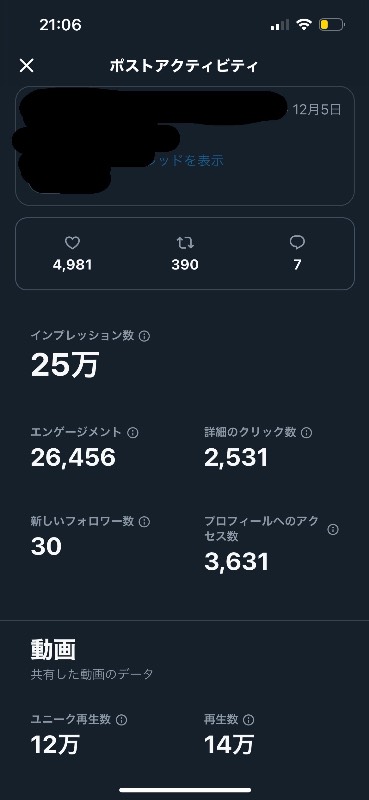
Task: Tap the repost arrows icon
Action: pos(185,243)
